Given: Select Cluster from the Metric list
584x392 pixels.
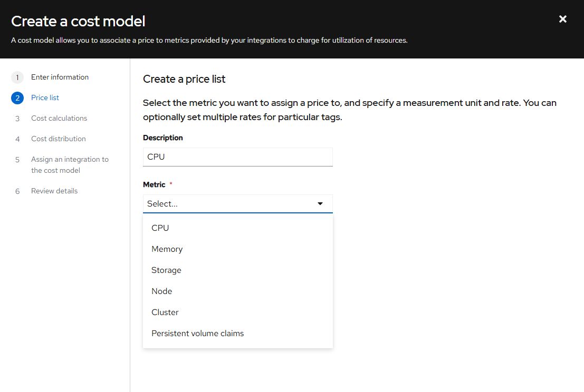Looking at the screenshot, I should (165, 312).
